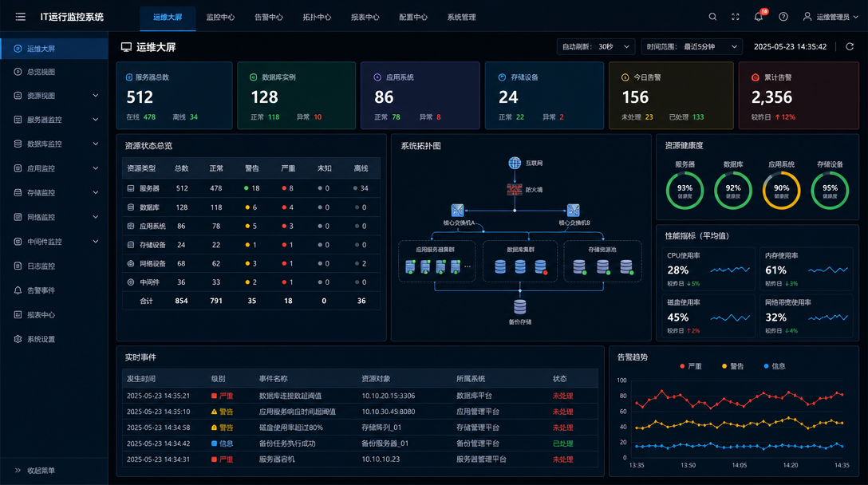
Task: Click the 核心交换机A switch icon
Action: pos(457,211)
